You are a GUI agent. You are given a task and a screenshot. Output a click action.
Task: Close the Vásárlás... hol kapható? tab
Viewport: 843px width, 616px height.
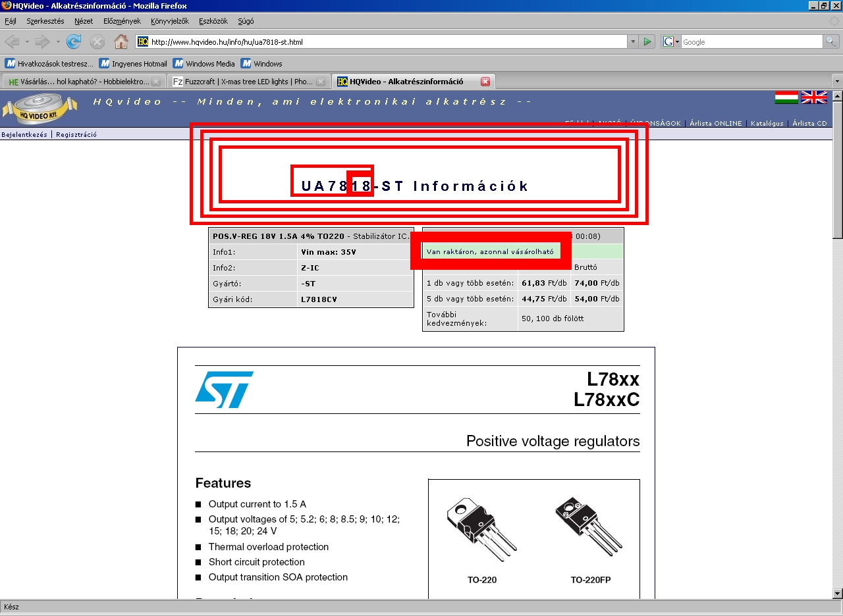coord(156,82)
